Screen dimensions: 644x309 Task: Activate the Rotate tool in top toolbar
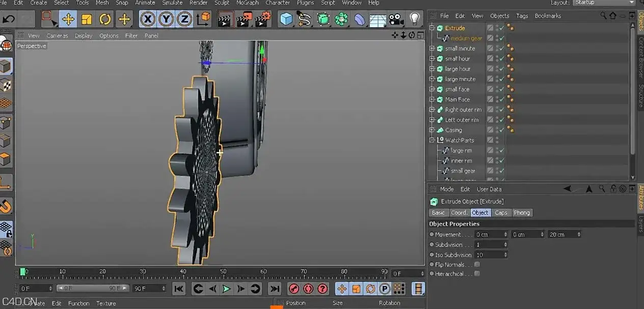pos(105,20)
